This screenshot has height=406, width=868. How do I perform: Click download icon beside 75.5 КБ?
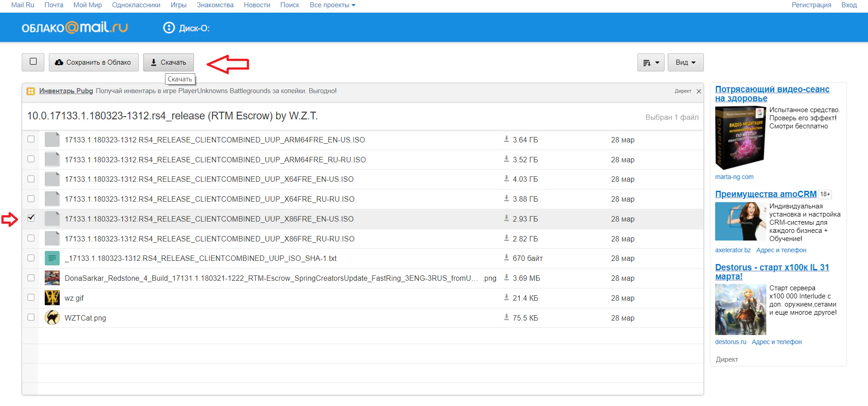pos(506,317)
